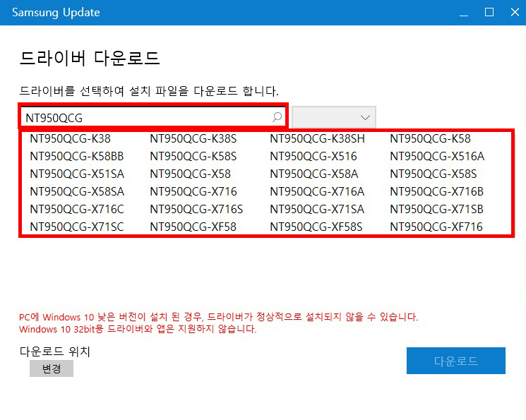Maximize the Samsung Update window

pos(489,13)
